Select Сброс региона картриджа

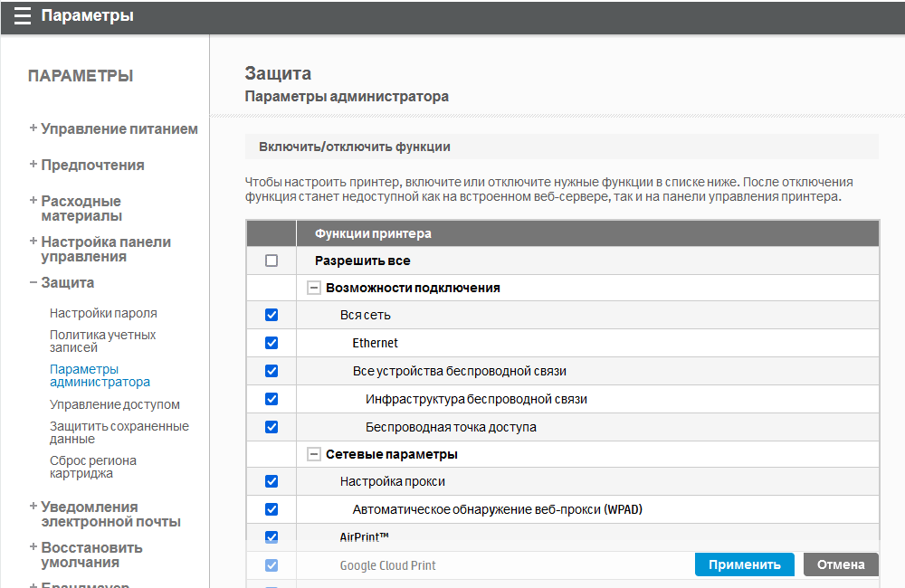tap(93, 467)
